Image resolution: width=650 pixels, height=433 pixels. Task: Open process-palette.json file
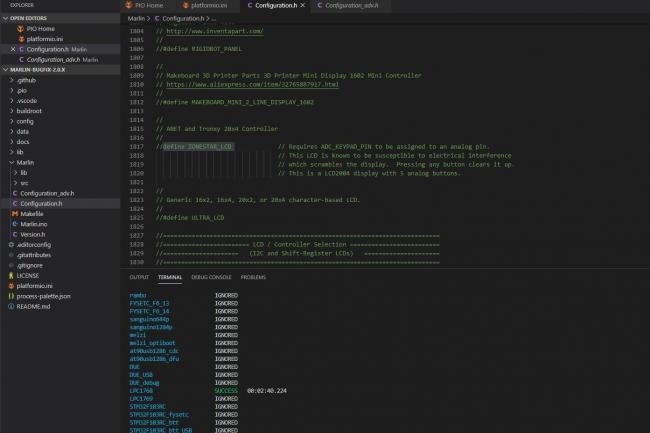coord(44,296)
